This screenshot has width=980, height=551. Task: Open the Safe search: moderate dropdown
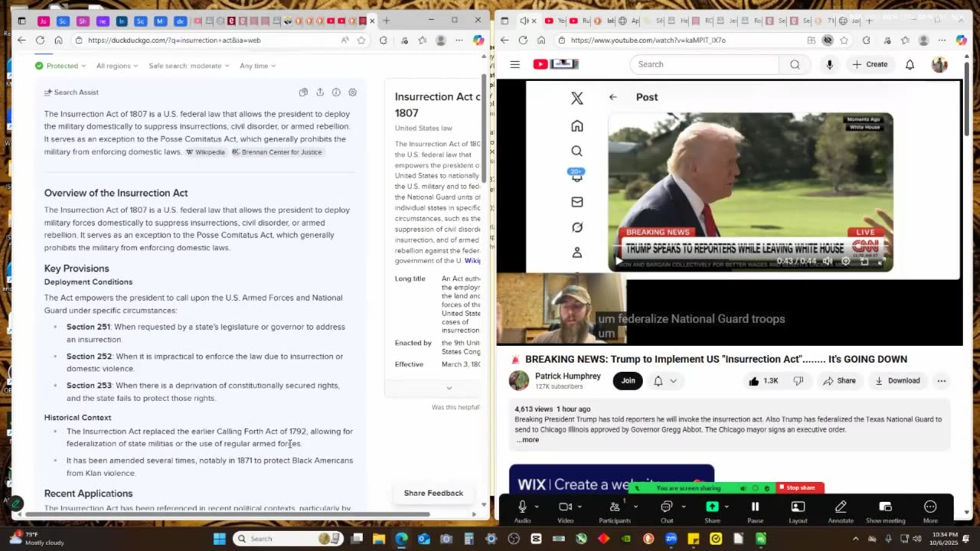[x=188, y=66]
